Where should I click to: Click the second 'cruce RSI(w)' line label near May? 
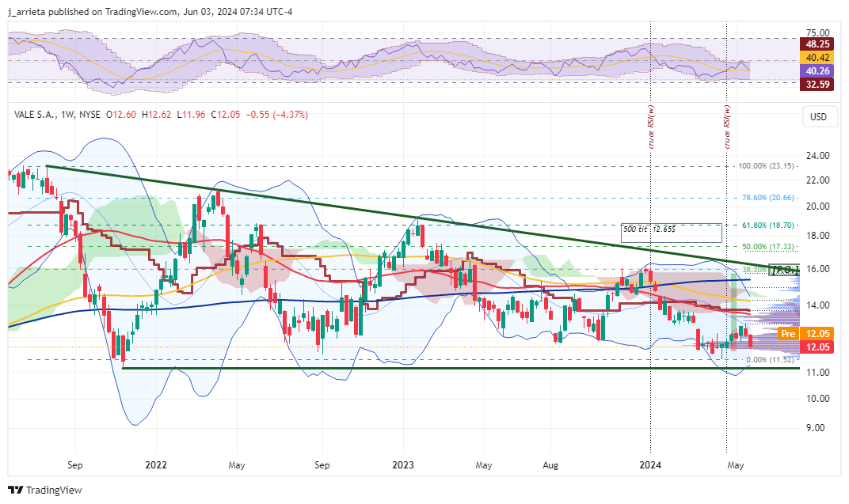pos(727,127)
